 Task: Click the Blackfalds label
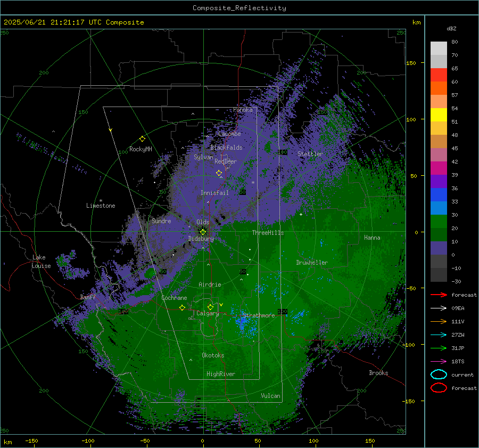point(226,148)
